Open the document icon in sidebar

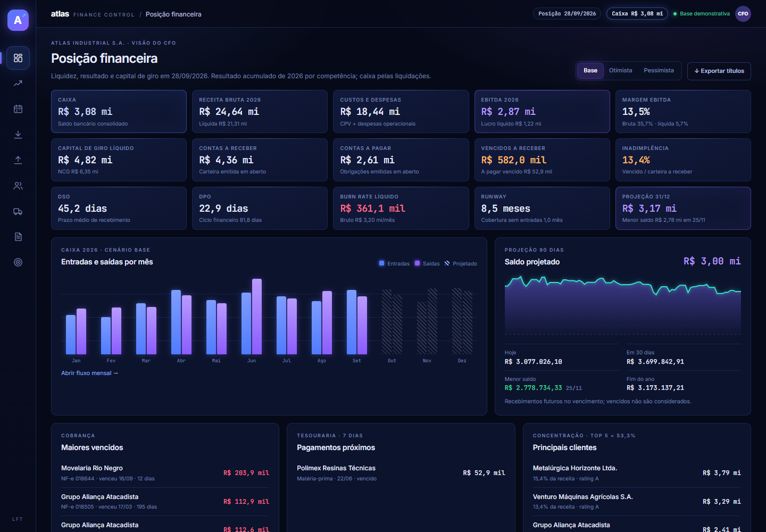click(x=18, y=237)
